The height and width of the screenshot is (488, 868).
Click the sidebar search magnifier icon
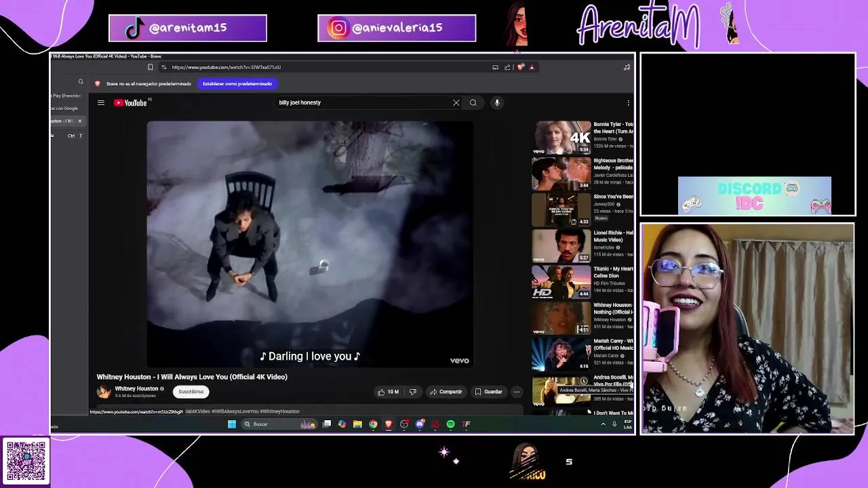(x=81, y=82)
